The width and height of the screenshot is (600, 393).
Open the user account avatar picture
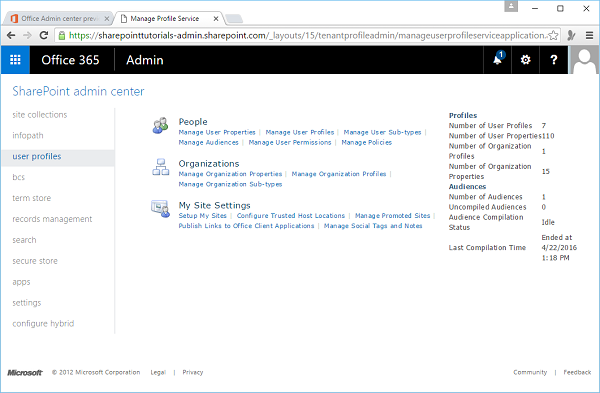584,60
